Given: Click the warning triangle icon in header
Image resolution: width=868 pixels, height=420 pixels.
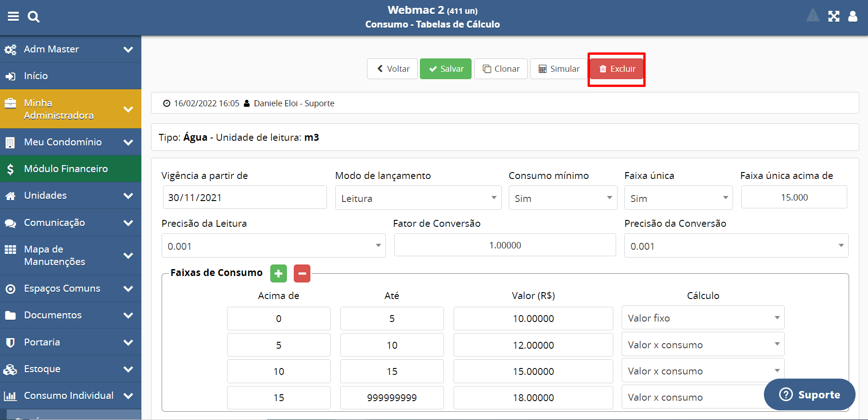Looking at the screenshot, I should [x=813, y=16].
